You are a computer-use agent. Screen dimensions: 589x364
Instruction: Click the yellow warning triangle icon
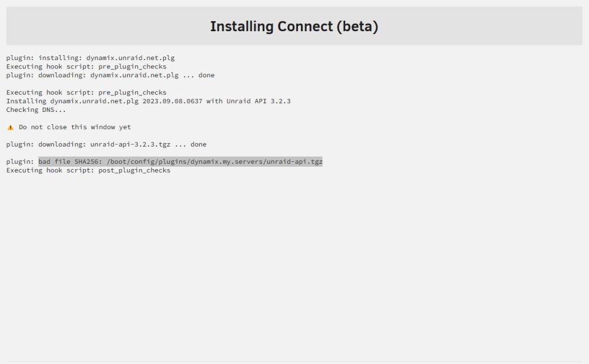tap(11, 127)
